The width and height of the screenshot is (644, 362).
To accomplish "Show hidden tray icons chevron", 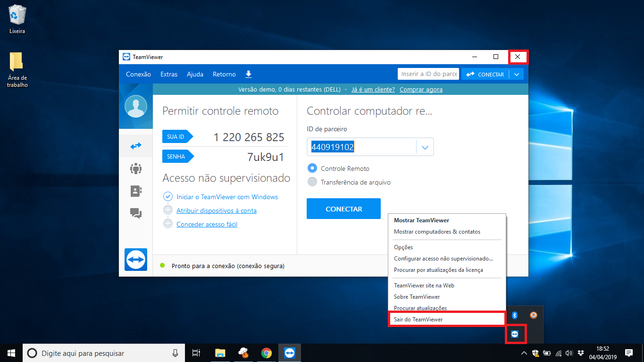I will pyautogui.click(x=524, y=353).
